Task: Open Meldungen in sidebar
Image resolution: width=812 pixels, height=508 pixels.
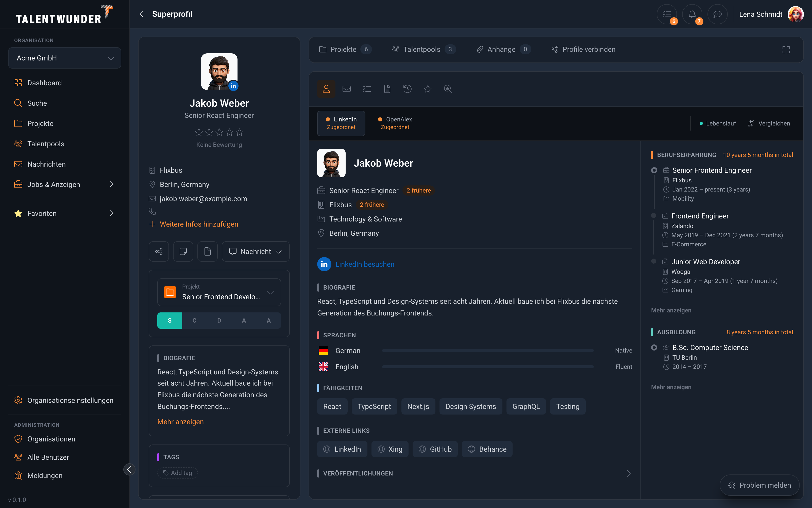Action: click(x=65, y=476)
